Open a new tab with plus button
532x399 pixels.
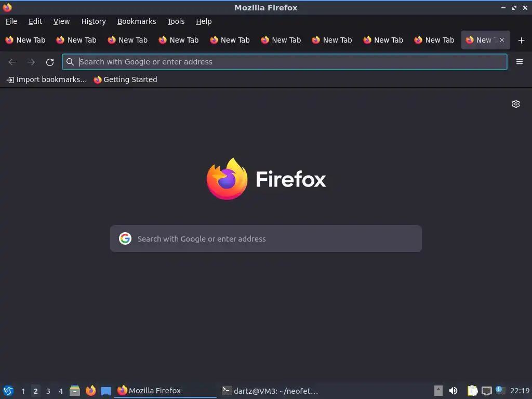[521, 41]
